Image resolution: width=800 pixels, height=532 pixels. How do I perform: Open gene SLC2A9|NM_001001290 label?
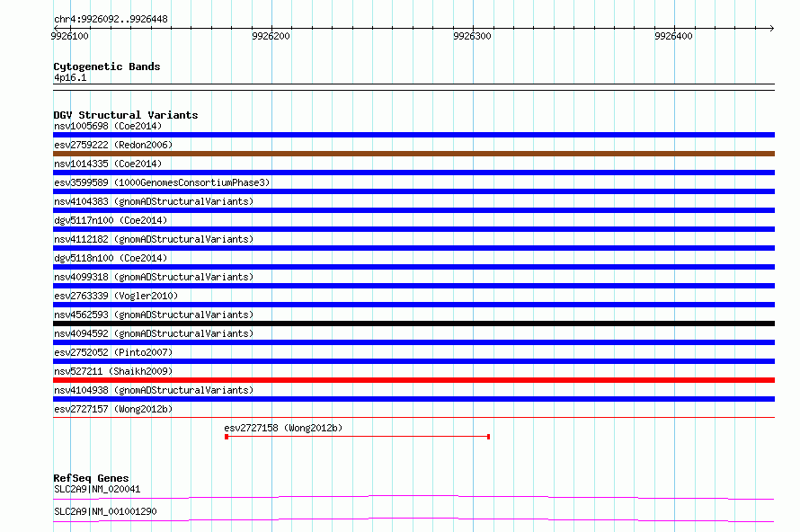(x=105, y=511)
